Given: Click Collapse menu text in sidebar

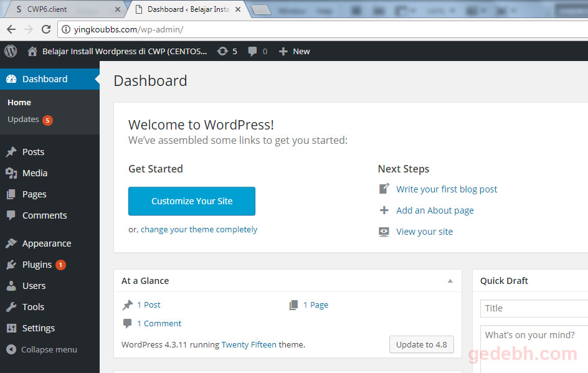Looking at the screenshot, I should 49,349.
